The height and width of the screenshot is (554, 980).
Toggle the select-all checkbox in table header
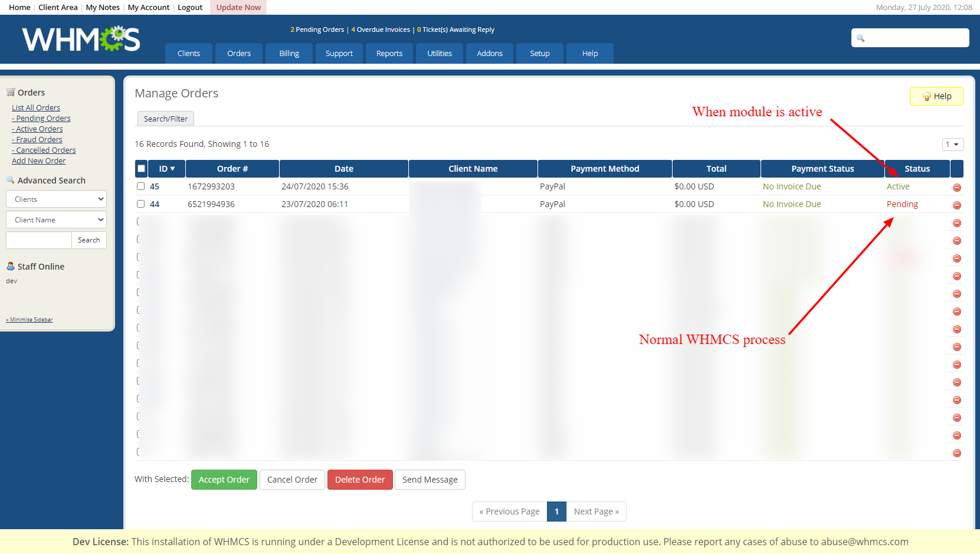coord(141,169)
